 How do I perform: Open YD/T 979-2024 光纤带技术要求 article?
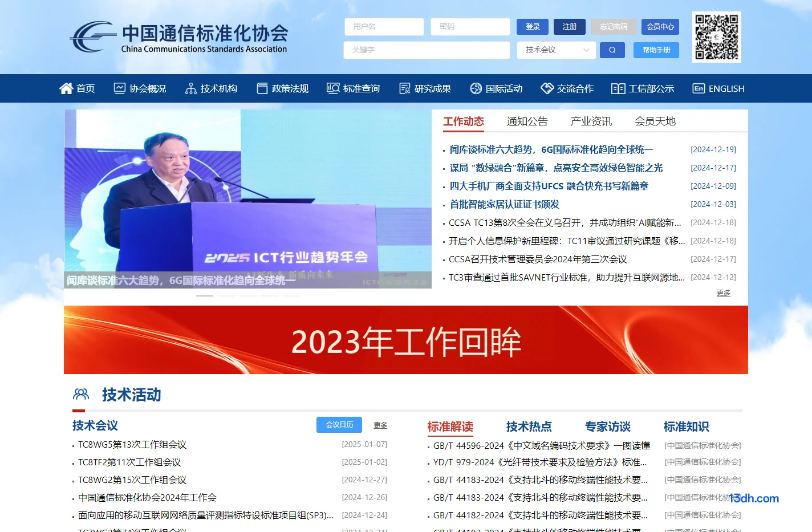540,462
